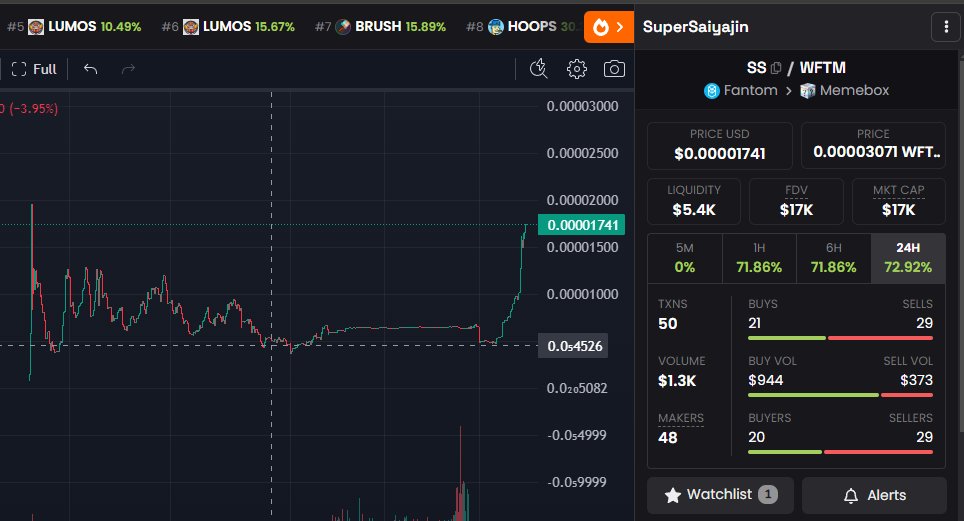The width and height of the screenshot is (964, 521).
Task: Open the chart quick settings lightning icon
Action: 539,69
